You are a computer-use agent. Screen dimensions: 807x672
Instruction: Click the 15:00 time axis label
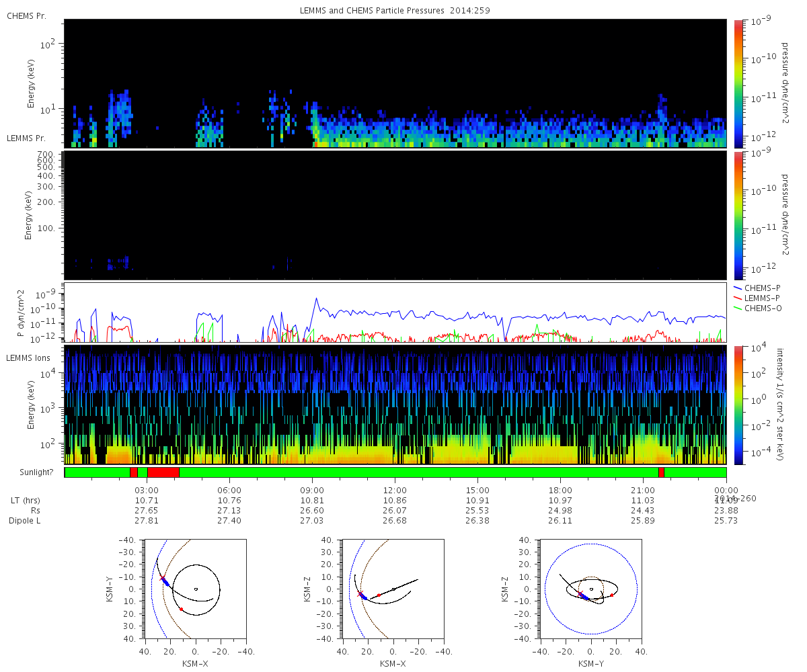tap(478, 491)
